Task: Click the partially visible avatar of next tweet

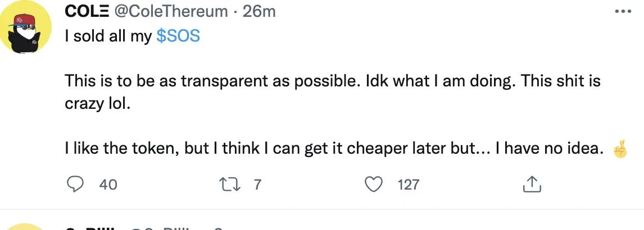Action: pos(25,227)
